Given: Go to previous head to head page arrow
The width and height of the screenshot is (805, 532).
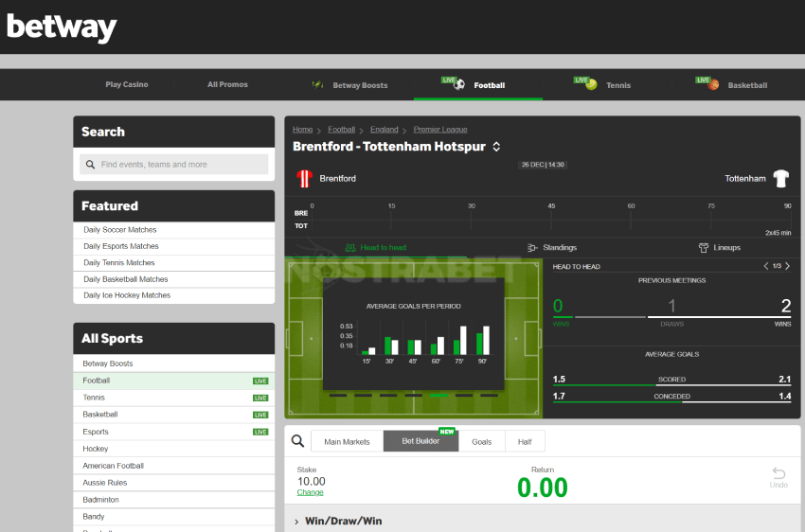Looking at the screenshot, I should click(x=766, y=266).
